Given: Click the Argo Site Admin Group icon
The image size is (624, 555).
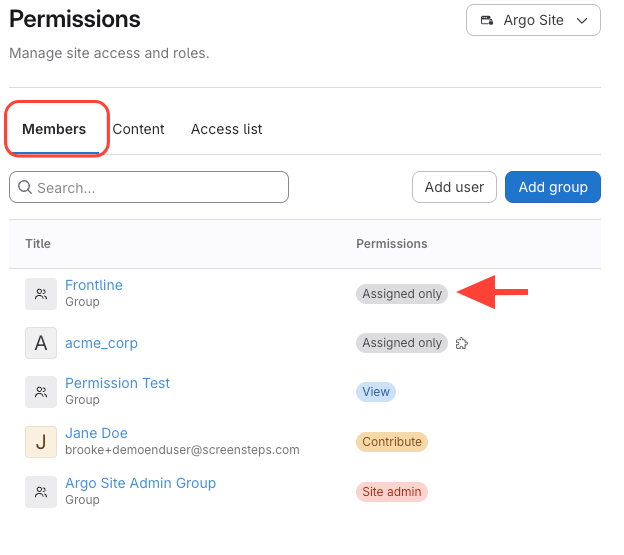Looking at the screenshot, I should pyautogui.click(x=41, y=491).
